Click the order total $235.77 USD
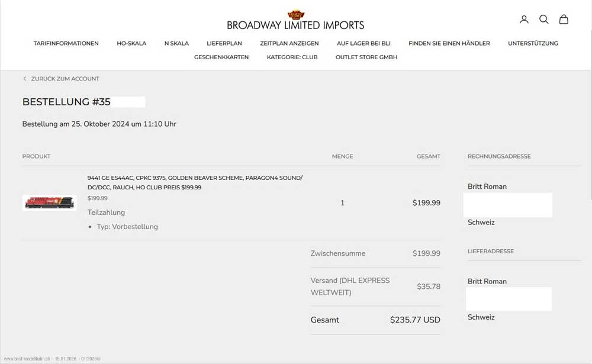This screenshot has width=592, height=364. coord(415,320)
